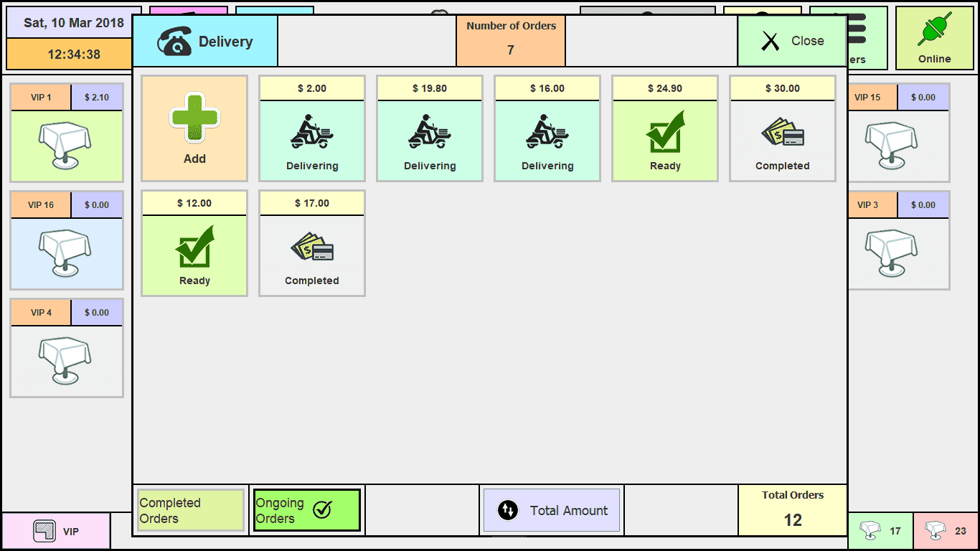Toggle the Ongoing Orders filter
Viewport: 980px width, 551px height.
(306, 510)
